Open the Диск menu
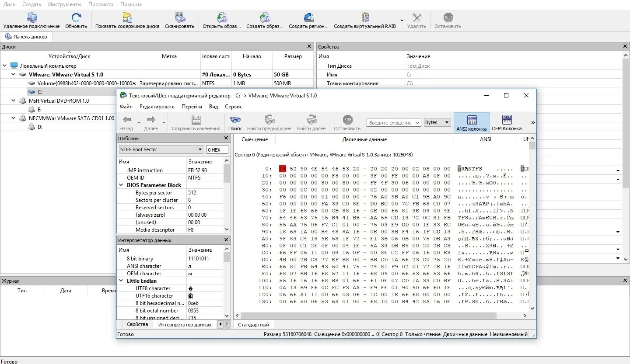This screenshot has width=630, height=364. [9, 4]
